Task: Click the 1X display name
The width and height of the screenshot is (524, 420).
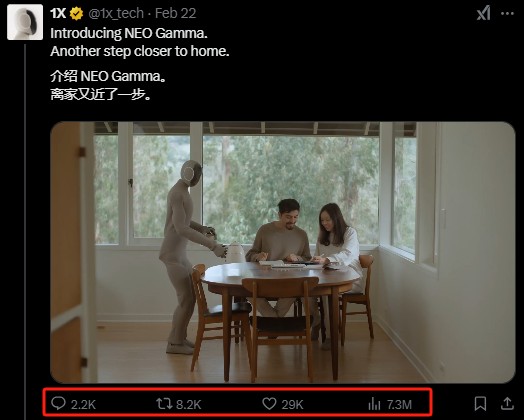Action: click(x=58, y=13)
